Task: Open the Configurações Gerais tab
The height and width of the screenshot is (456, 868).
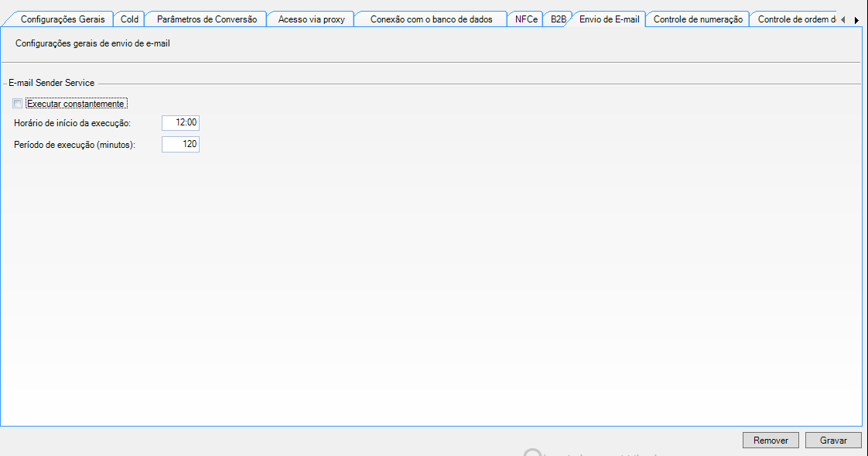Action: coord(63,19)
